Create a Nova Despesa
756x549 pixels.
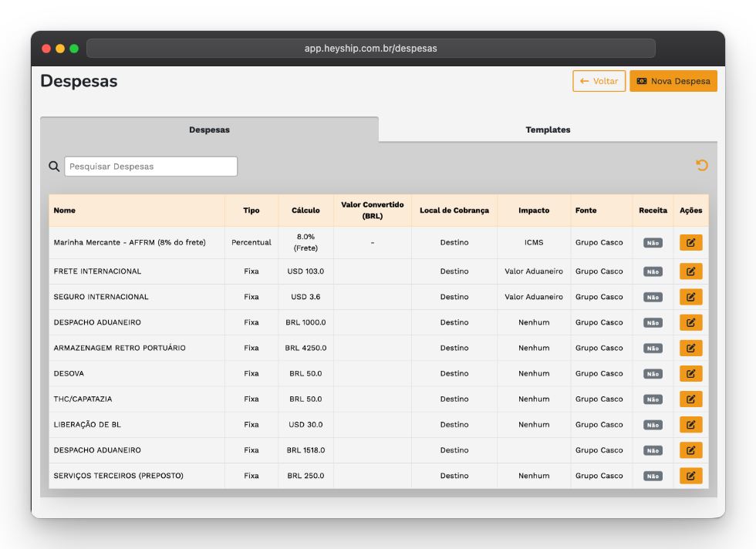click(673, 81)
